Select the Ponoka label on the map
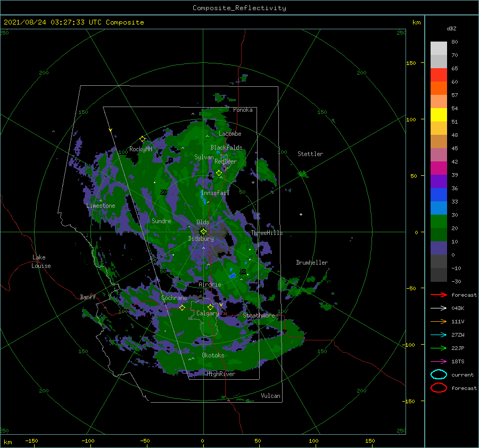 tap(243, 110)
